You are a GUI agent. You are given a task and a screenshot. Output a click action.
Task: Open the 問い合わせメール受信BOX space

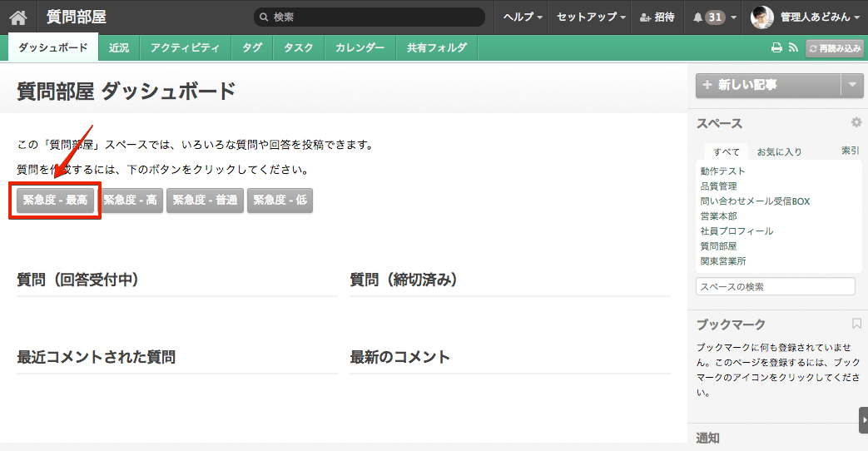[755, 201]
